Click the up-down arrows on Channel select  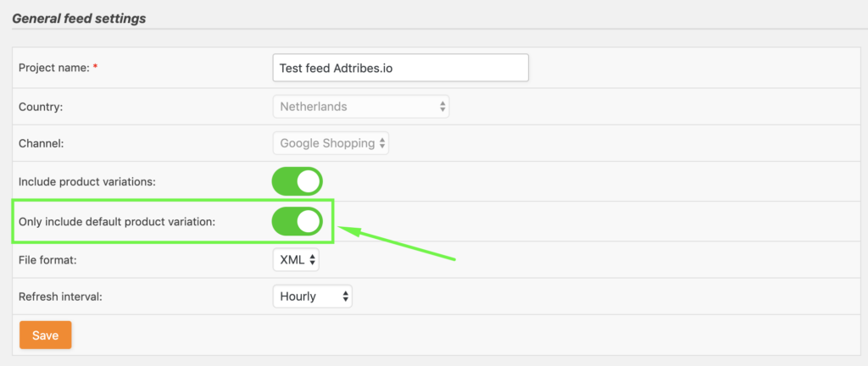(382, 143)
